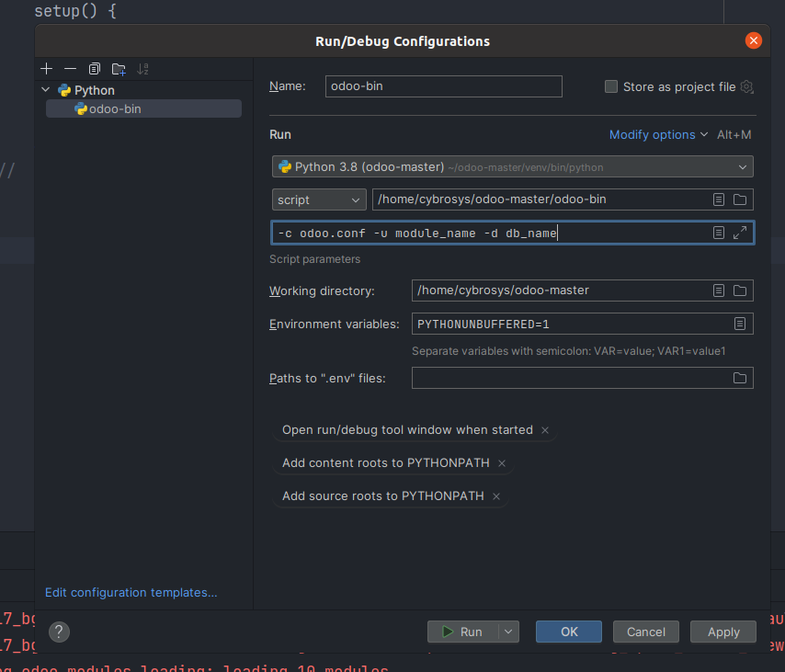This screenshot has width=785, height=672.
Task: Add a new run configuration
Action: (47, 69)
